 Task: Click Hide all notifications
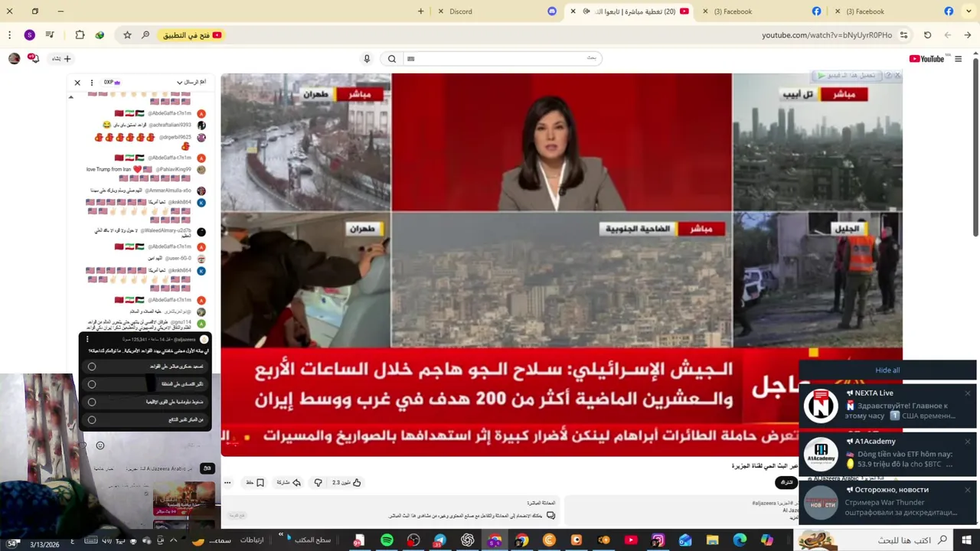coord(887,370)
